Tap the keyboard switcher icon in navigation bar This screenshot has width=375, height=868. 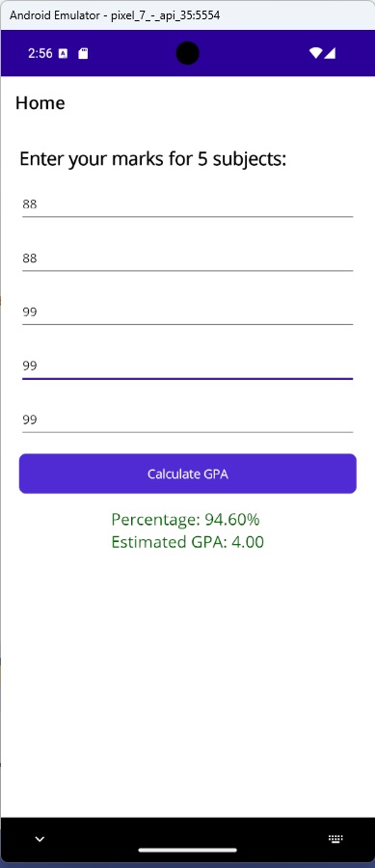(x=335, y=838)
